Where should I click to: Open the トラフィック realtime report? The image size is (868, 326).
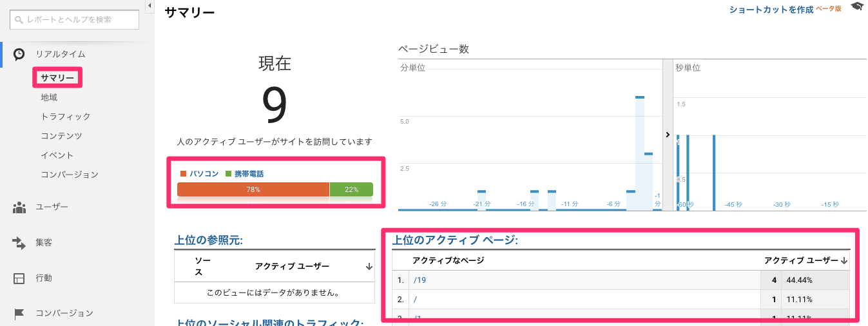point(66,117)
